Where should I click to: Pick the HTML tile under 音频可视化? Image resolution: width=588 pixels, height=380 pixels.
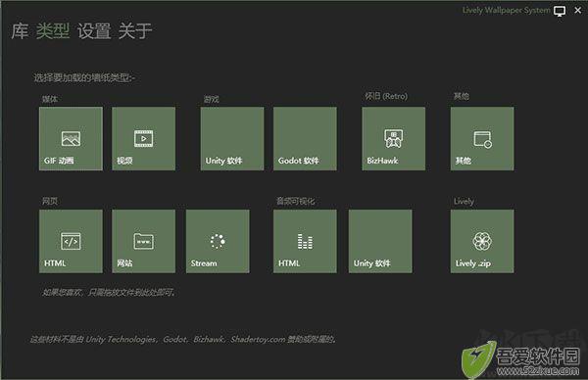click(305, 241)
